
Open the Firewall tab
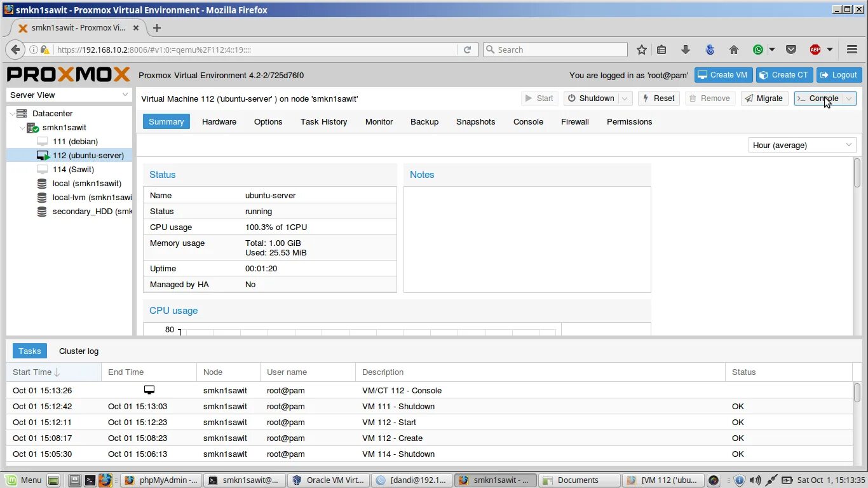coord(575,122)
